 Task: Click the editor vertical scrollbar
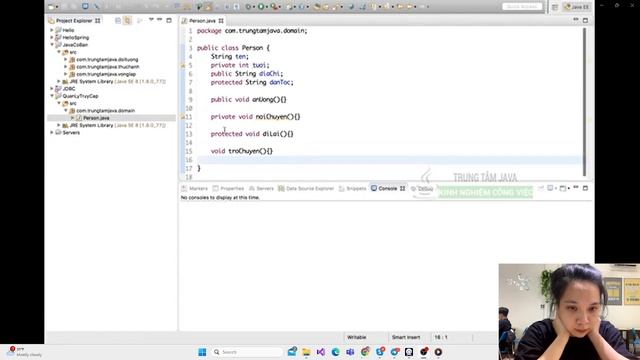[584, 102]
